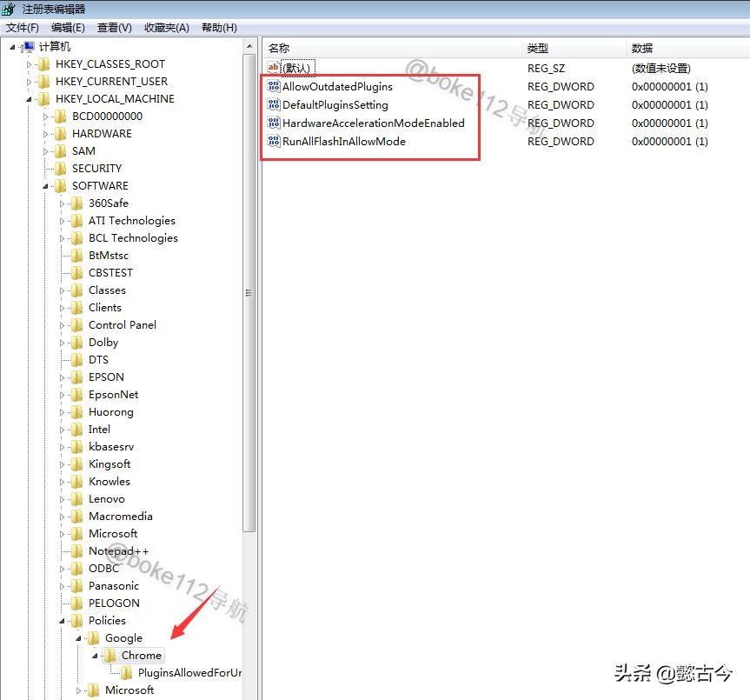Select the Panasonic key
This screenshot has width=750, height=700.
pyautogui.click(x=114, y=586)
